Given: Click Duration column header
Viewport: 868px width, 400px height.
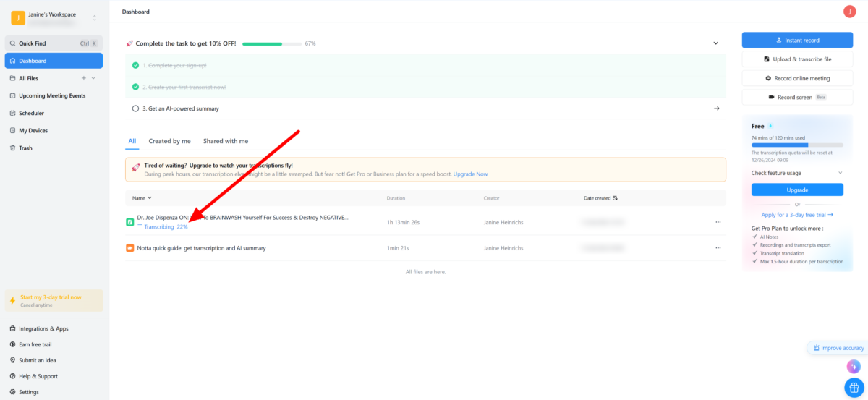Looking at the screenshot, I should click(396, 197).
